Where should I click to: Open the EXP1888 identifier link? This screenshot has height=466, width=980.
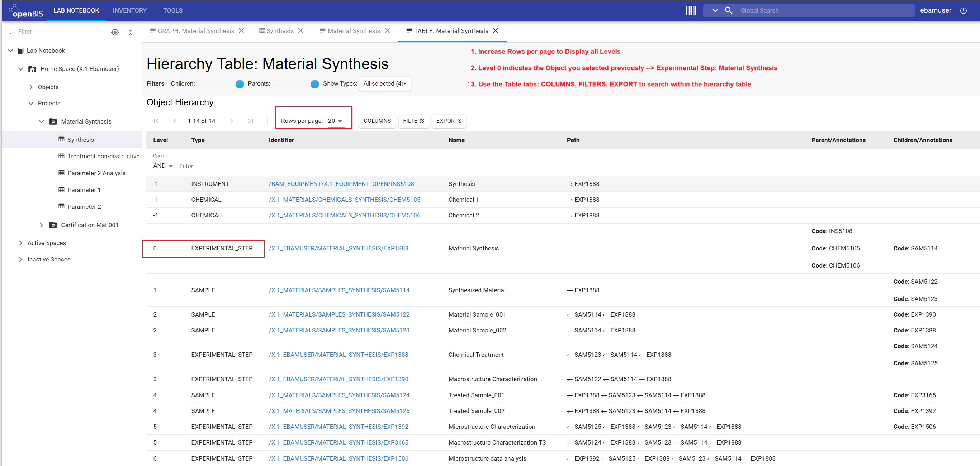click(x=338, y=248)
